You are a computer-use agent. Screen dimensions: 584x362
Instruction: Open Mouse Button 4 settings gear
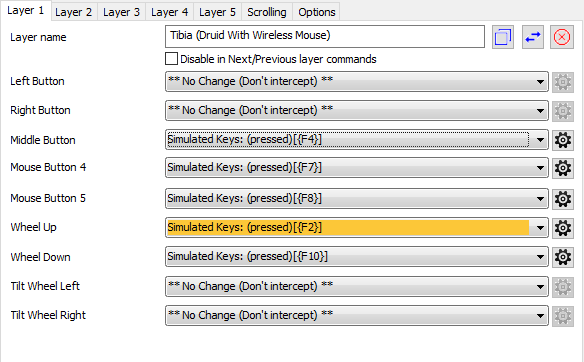[563, 168]
